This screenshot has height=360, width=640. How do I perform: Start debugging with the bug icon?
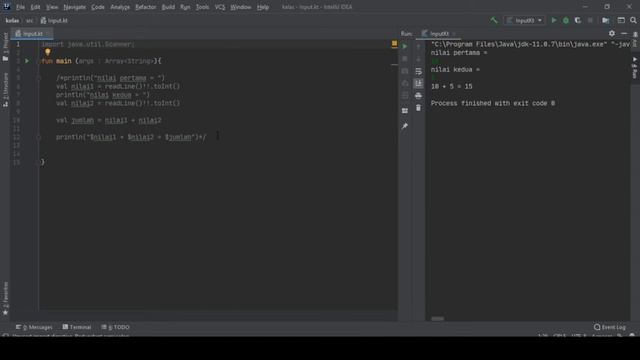(x=566, y=20)
